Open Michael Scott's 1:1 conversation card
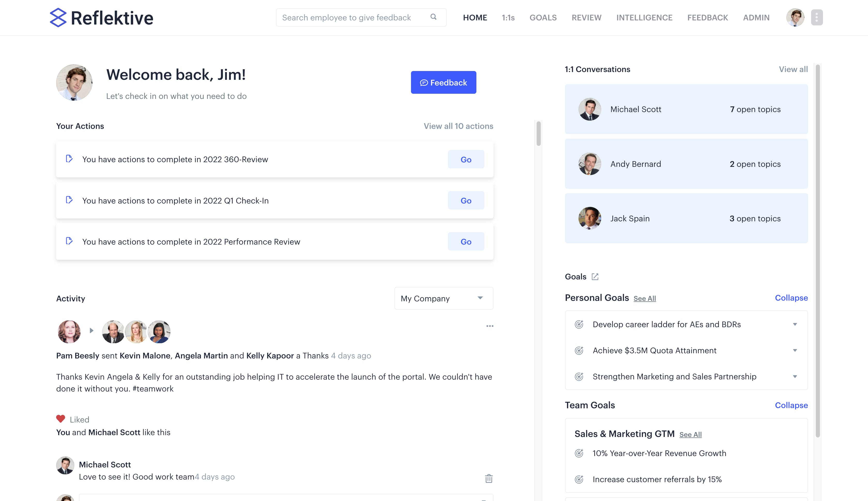The image size is (868, 501). pyautogui.click(x=686, y=109)
